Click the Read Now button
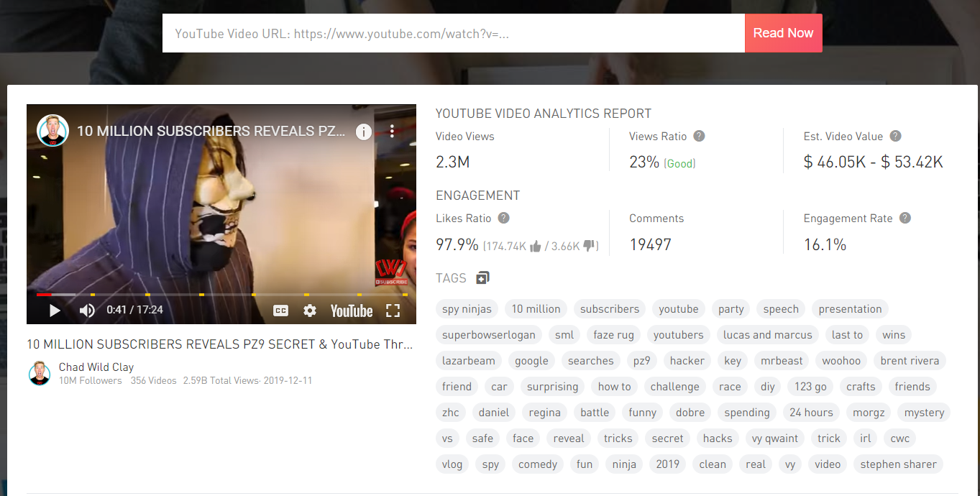Screen dimensions: 980x496 [783, 33]
